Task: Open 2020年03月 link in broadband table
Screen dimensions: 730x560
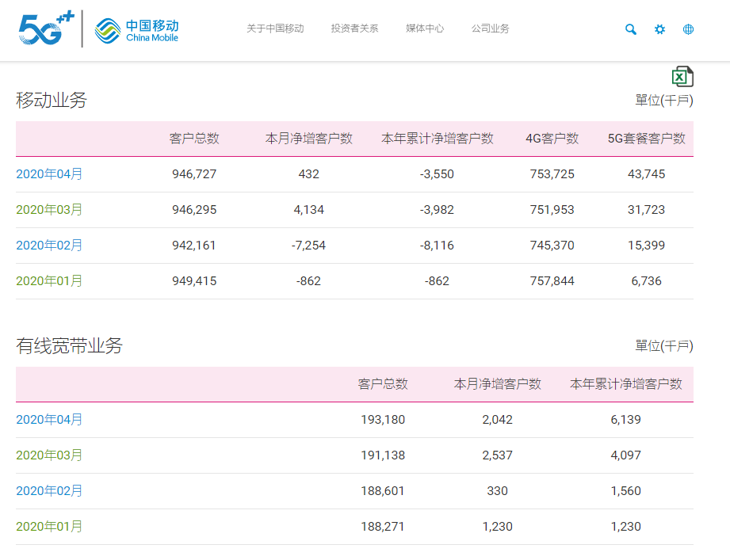Action: pos(49,455)
